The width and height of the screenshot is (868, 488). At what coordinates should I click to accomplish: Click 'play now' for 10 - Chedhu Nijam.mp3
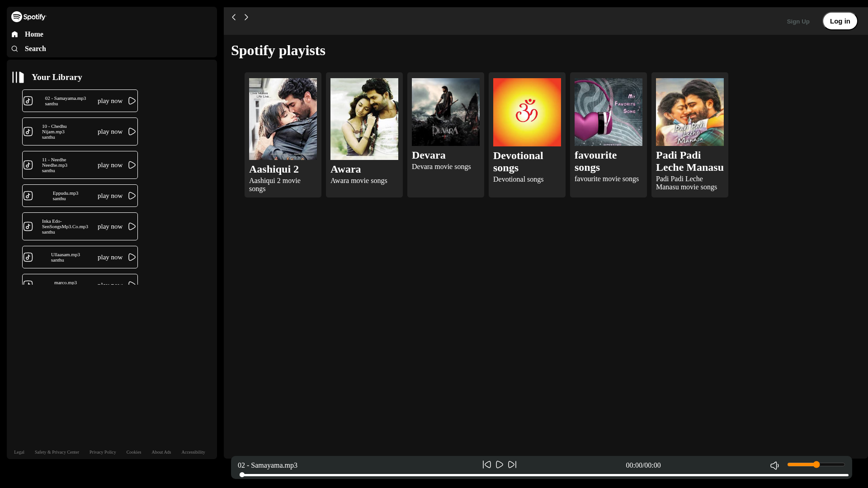[x=110, y=131]
